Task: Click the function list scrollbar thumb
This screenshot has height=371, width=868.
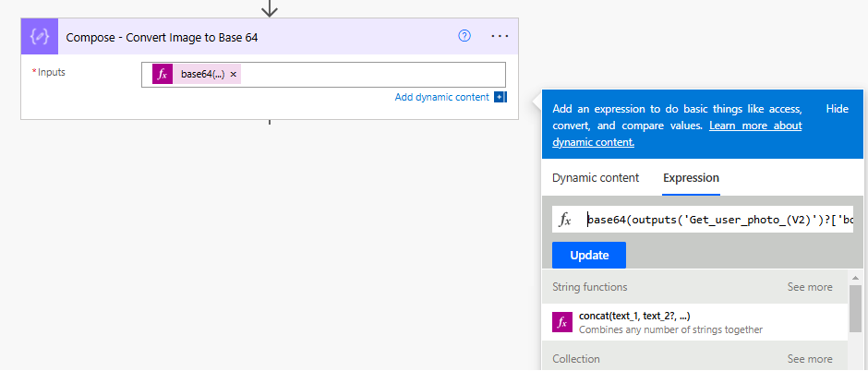Action: 855,308
